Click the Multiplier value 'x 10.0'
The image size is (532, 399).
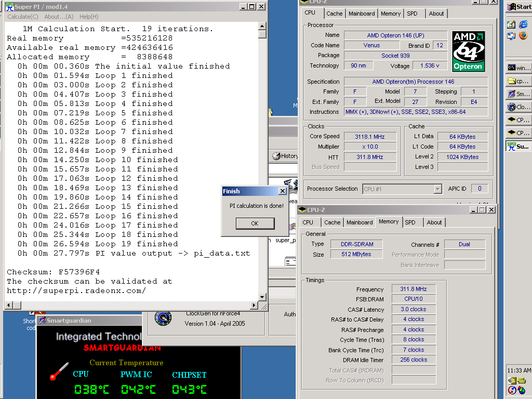tap(370, 147)
